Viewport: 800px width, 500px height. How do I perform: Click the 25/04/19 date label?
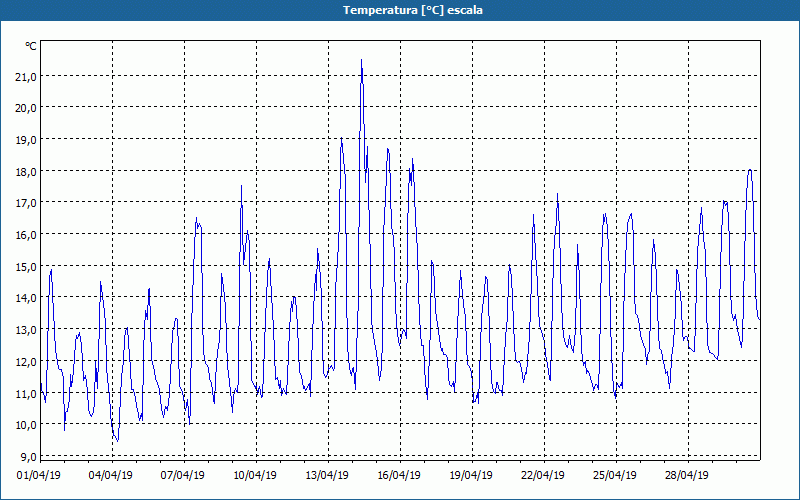(615, 475)
